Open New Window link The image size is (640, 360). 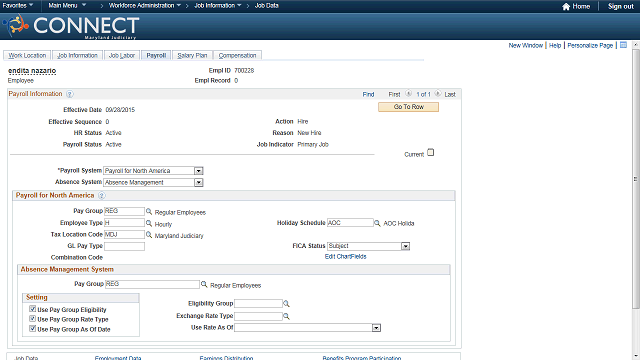pyautogui.click(x=526, y=45)
